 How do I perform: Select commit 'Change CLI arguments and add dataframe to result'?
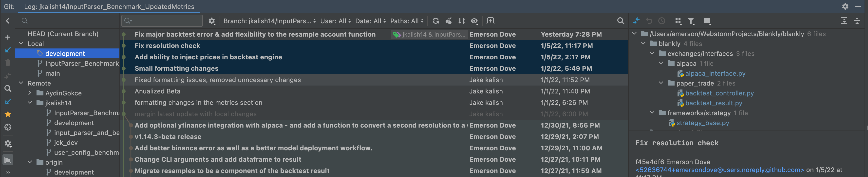[x=218, y=159]
